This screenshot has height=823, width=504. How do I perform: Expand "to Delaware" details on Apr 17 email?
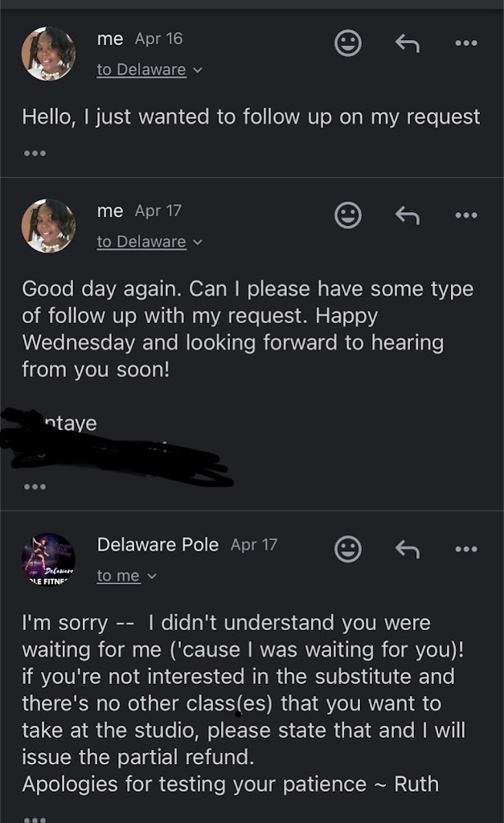150,242
